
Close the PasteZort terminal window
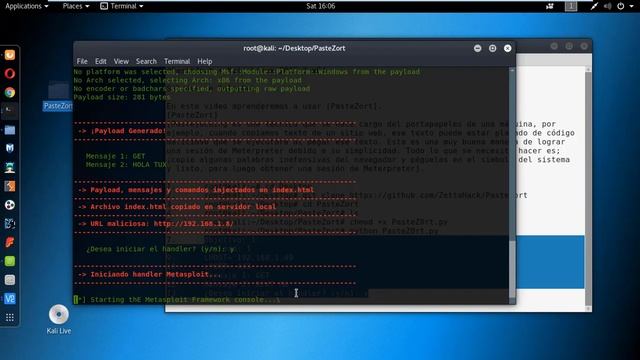tap(507, 48)
